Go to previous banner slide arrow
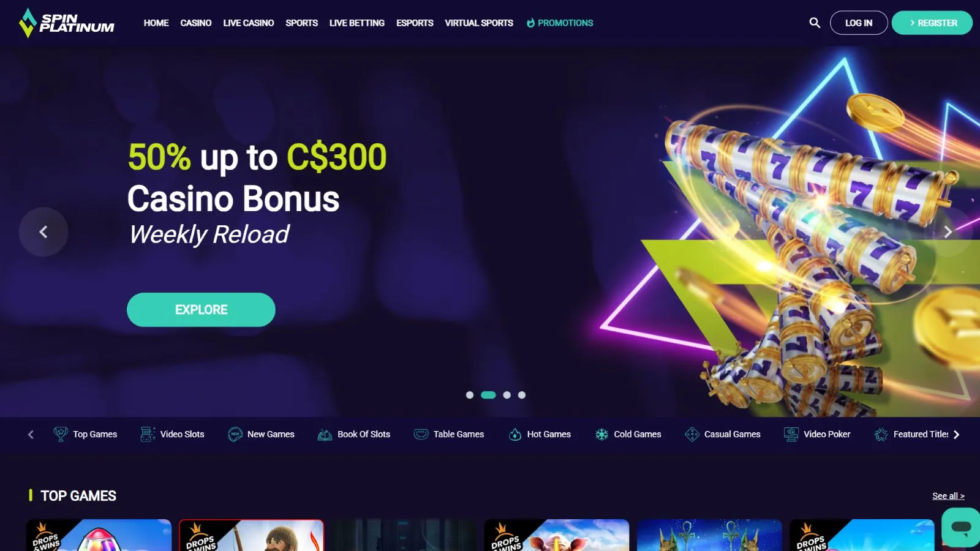Viewport: 980px width, 551px height. coord(43,231)
